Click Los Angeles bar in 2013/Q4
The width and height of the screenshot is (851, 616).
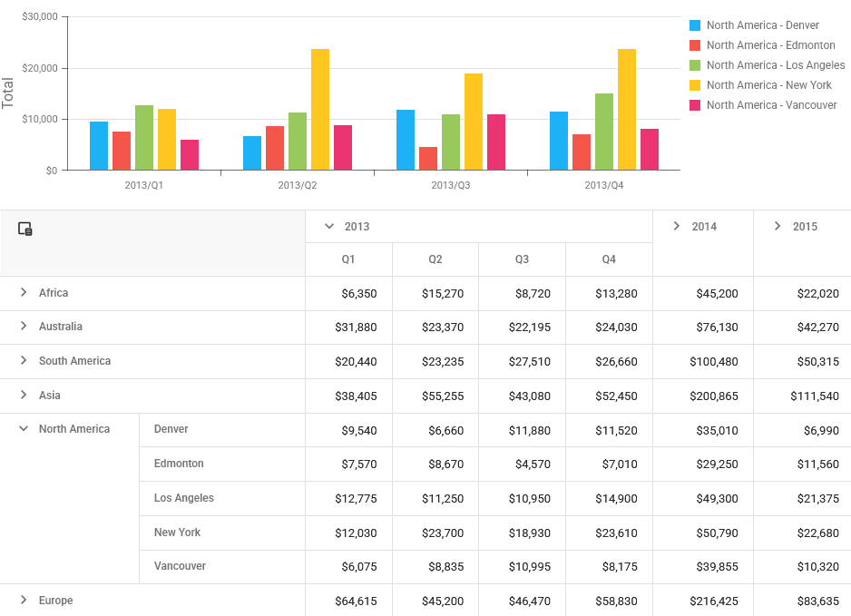point(604,132)
